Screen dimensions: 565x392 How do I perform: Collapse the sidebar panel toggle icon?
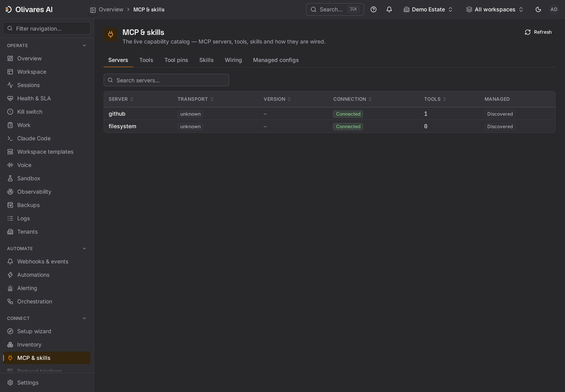93,10
